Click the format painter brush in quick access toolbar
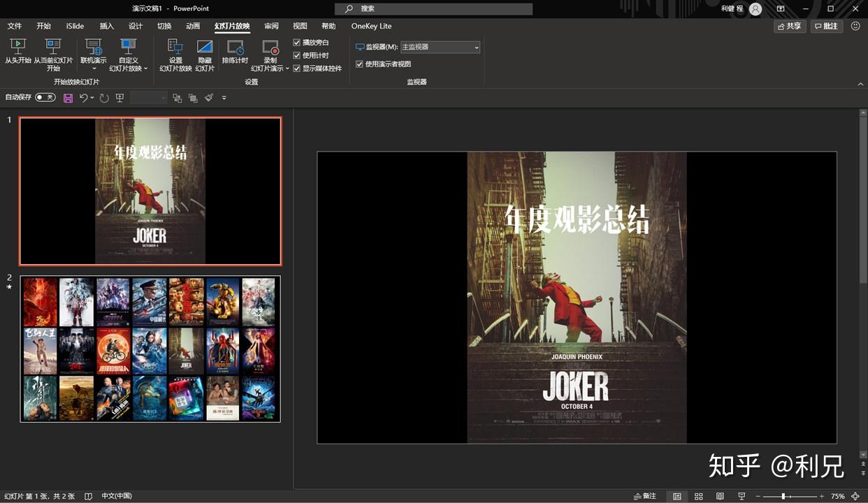Screen dimensions: 868x503 coord(209,98)
